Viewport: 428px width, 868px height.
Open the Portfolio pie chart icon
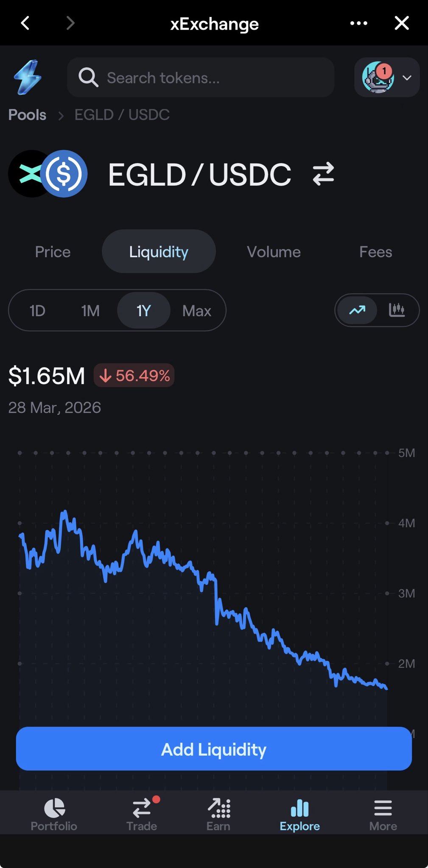(54, 808)
